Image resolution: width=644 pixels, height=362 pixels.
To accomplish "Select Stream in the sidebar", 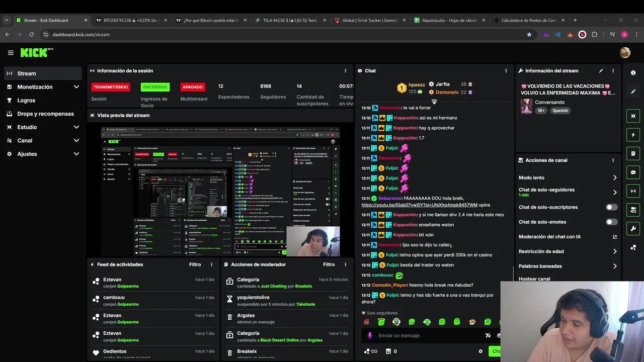I will point(43,73).
